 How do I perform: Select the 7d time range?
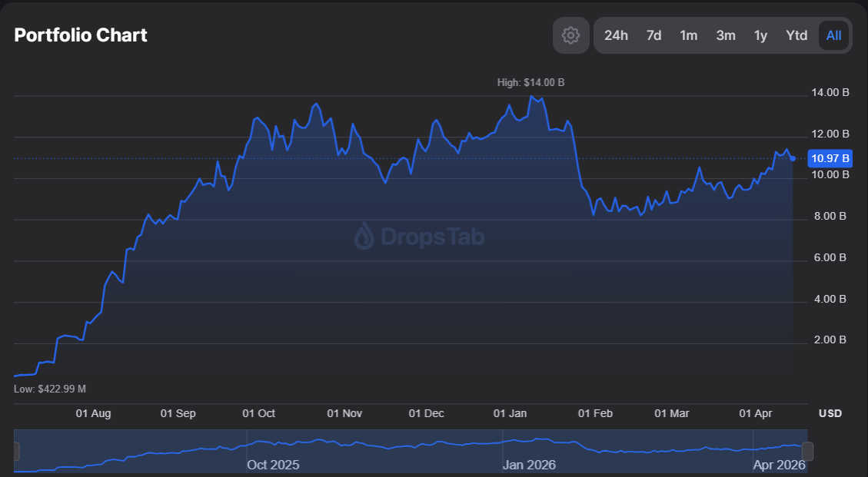[x=653, y=35]
